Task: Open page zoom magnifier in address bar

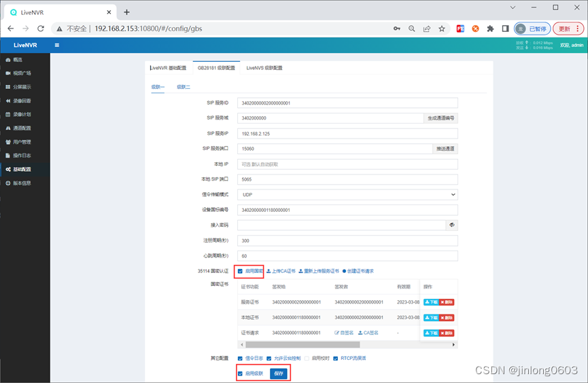Action: coord(412,29)
